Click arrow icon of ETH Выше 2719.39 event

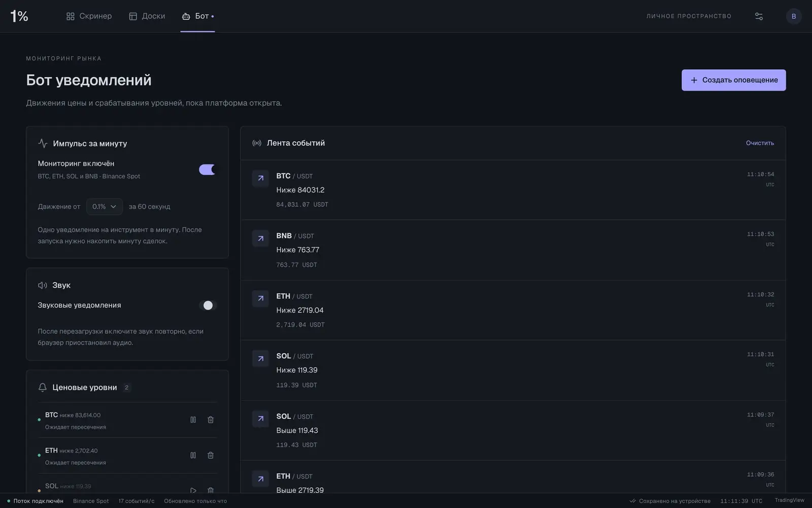(260, 479)
